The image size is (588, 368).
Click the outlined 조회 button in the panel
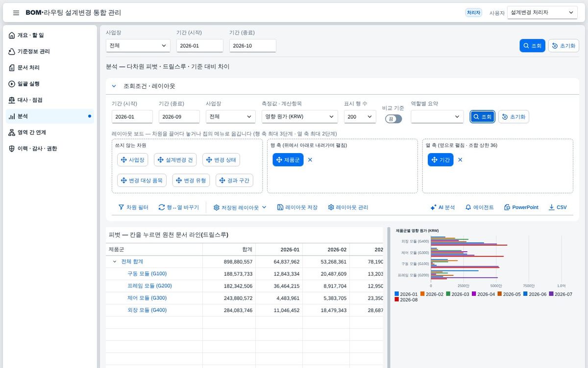(482, 117)
